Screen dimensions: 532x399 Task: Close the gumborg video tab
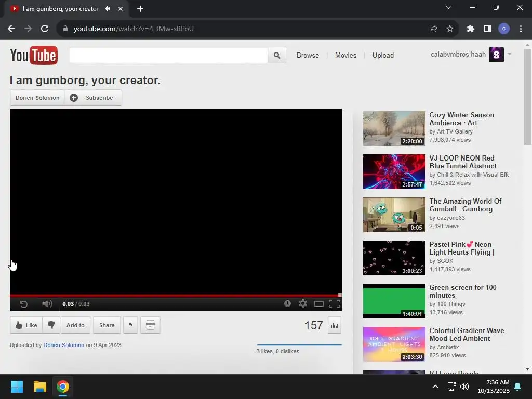[x=121, y=9]
